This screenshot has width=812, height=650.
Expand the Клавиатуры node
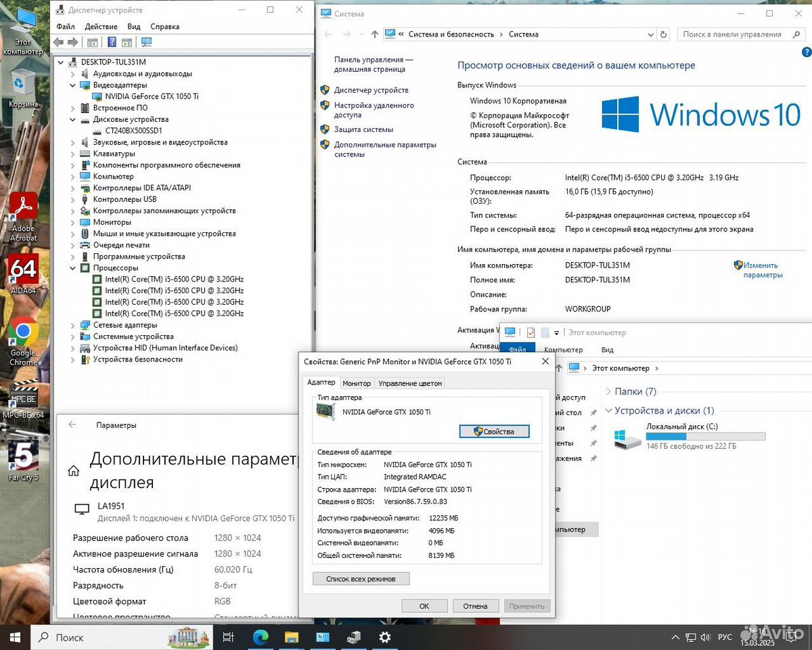point(73,154)
